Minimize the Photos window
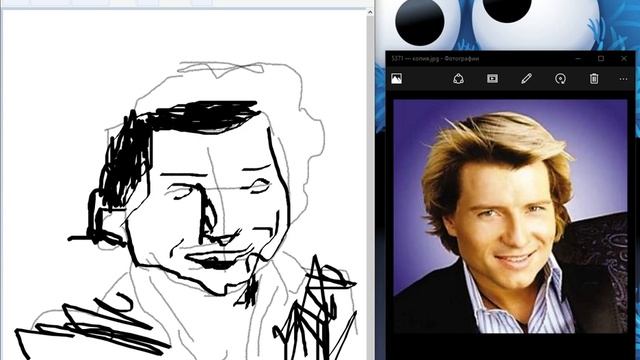 [x=578, y=59]
